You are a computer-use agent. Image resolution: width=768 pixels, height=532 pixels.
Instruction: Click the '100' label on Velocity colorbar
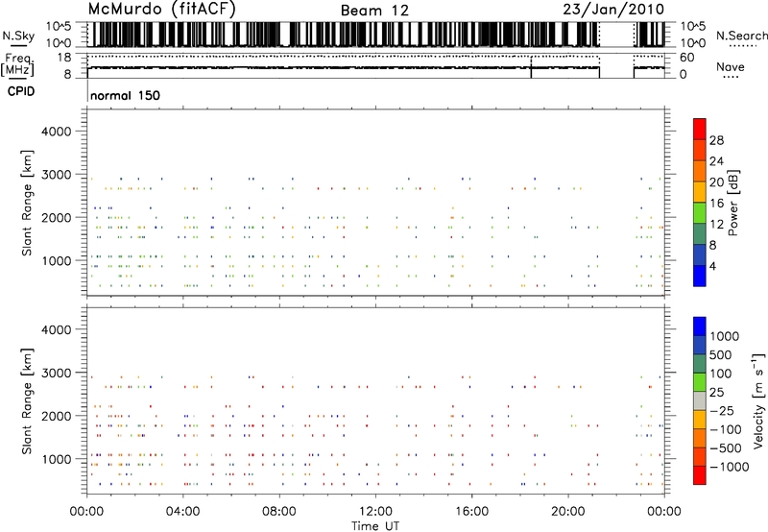point(721,374)
